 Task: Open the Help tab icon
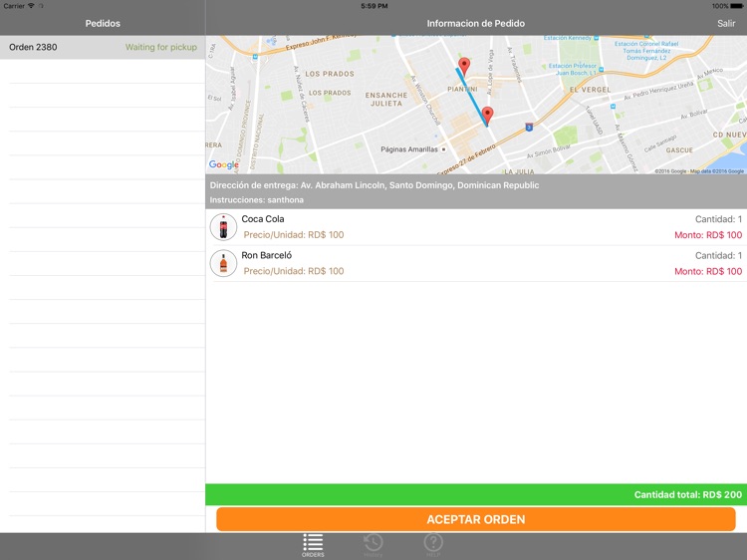coord(433,545)
